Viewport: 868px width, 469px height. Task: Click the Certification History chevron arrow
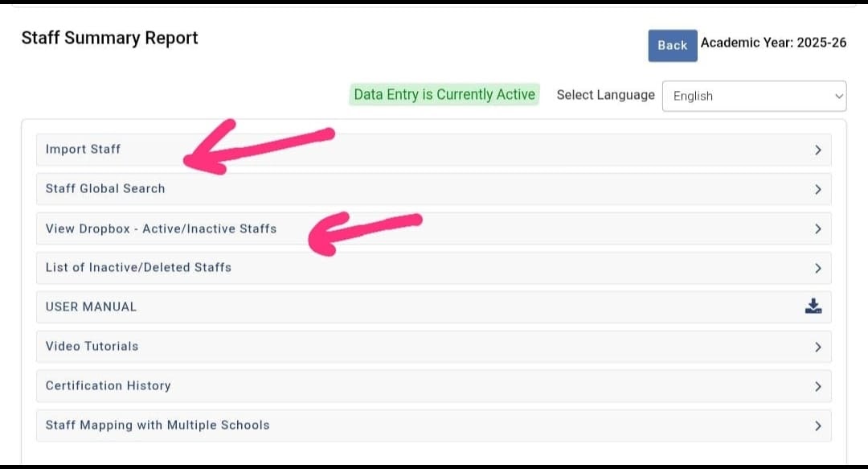817,386
